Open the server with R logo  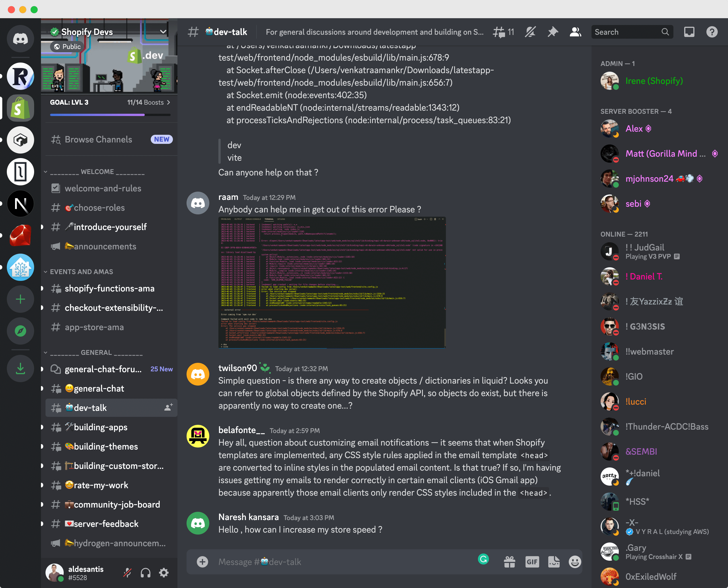coord(20,76)
